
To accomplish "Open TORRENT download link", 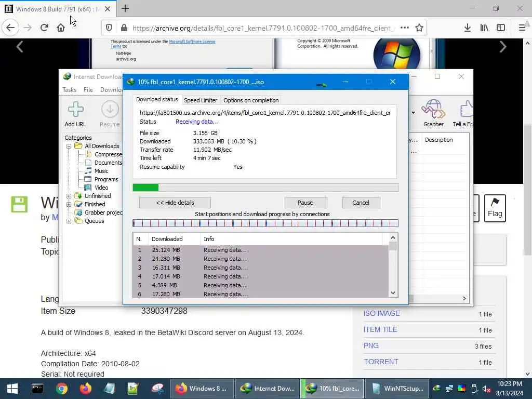I will click(381, 362).
